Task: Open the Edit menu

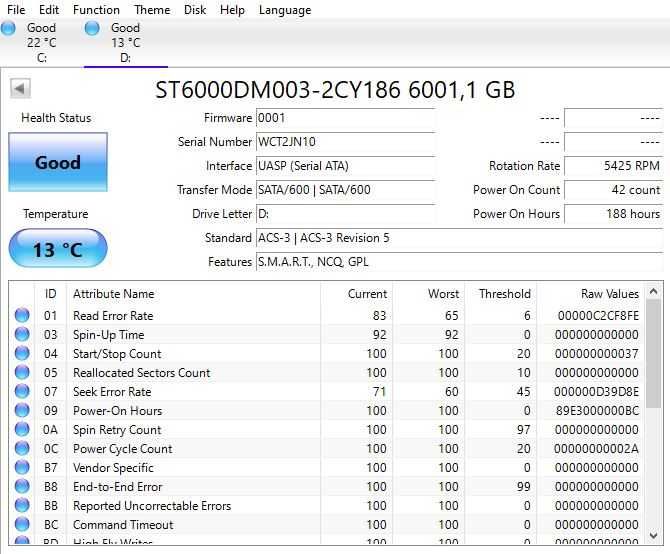Action: (x=49, y=9)
